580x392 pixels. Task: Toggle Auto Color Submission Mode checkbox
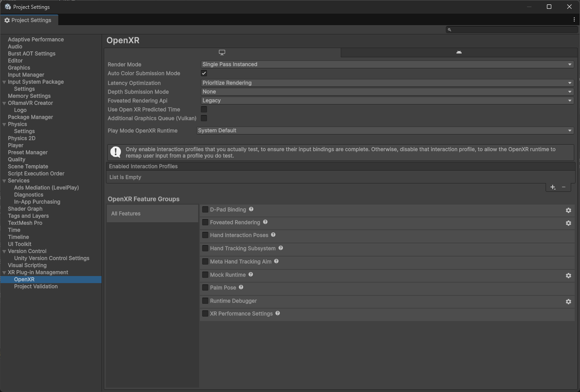click(204, 73)
